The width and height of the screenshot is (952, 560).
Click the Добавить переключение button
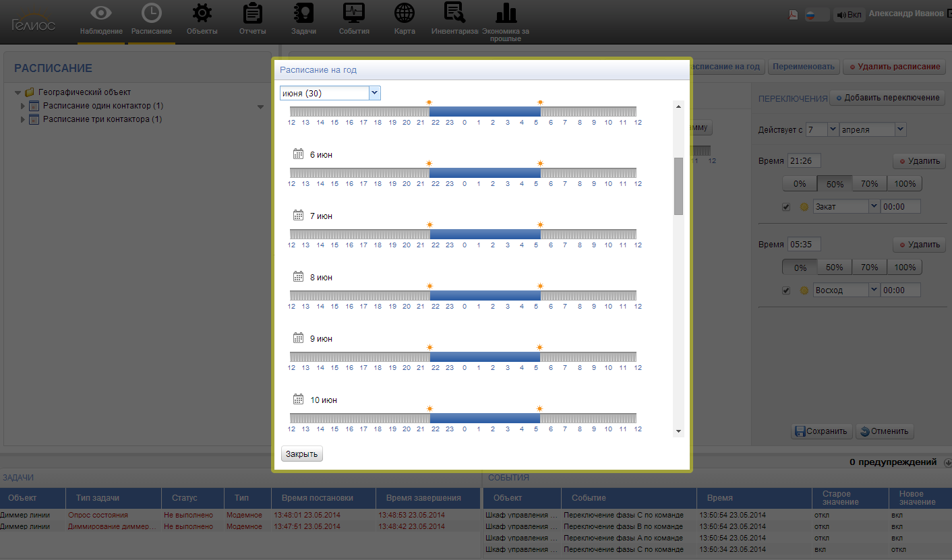click(887, 98)
